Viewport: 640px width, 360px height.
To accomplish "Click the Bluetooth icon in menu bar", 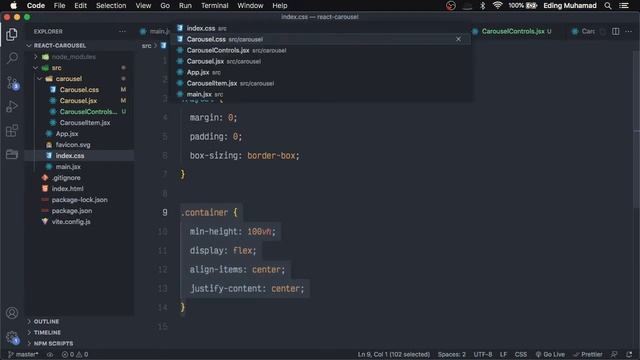I will (482, 6).
